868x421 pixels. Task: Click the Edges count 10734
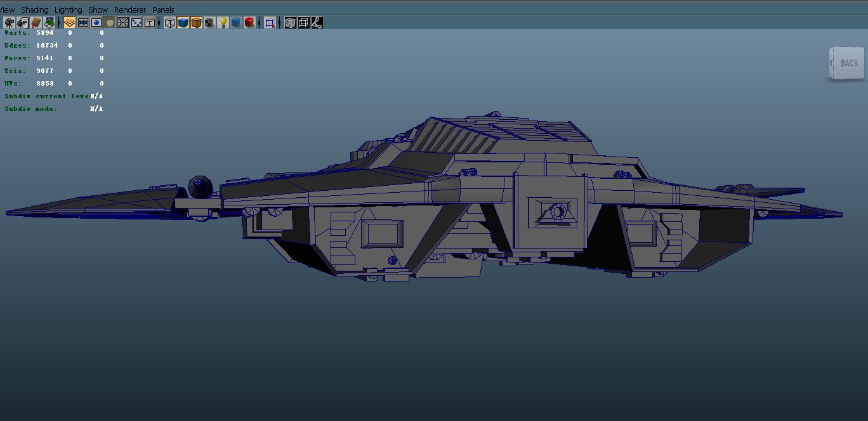point(47,46)
